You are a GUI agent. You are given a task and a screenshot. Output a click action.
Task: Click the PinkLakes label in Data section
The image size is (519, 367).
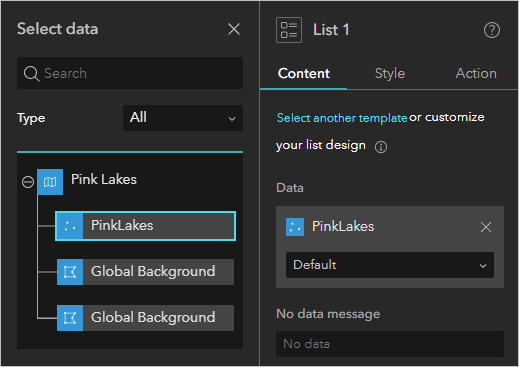click(x=343, y=227)
